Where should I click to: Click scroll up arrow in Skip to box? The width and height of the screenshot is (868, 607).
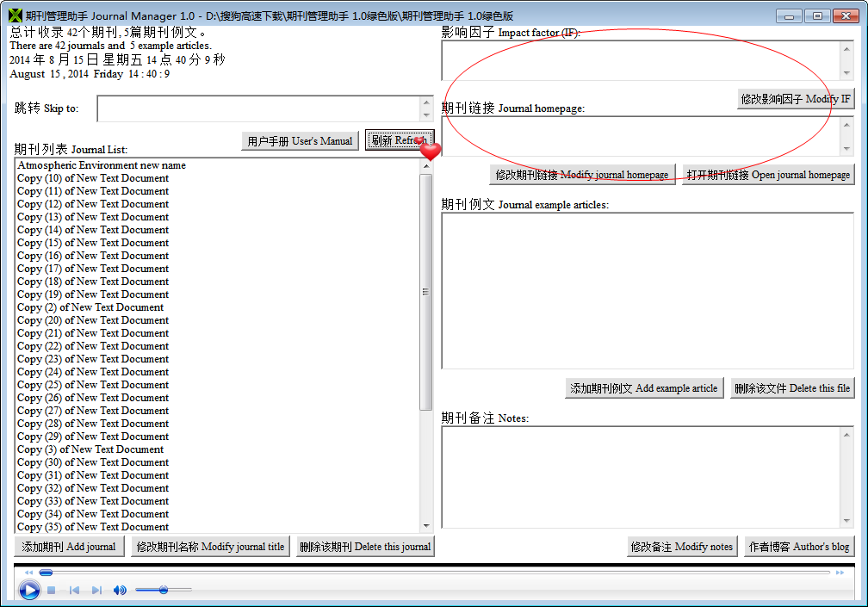(426, 102)
